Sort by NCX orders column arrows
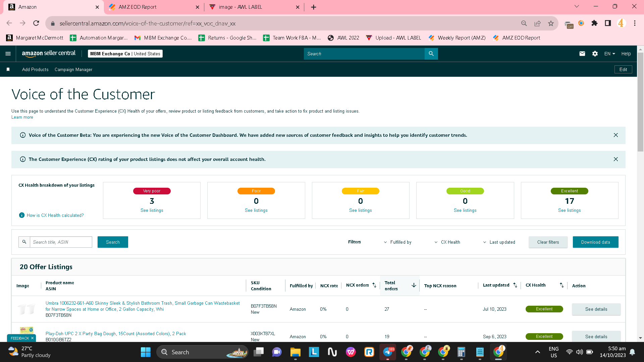This screenshot has width=644, height=362. (374, 285)
